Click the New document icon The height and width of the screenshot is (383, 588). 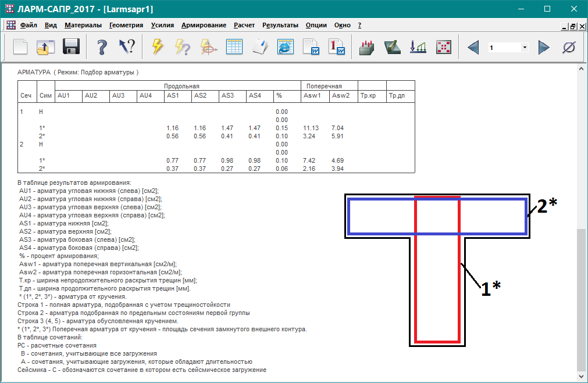pyautogui.click(x=20, y=47)
